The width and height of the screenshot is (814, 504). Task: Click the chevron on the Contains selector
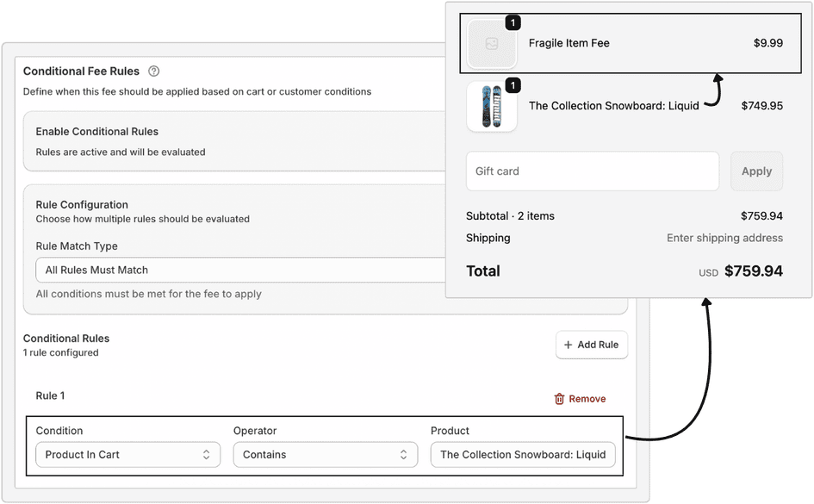[401, 454]
